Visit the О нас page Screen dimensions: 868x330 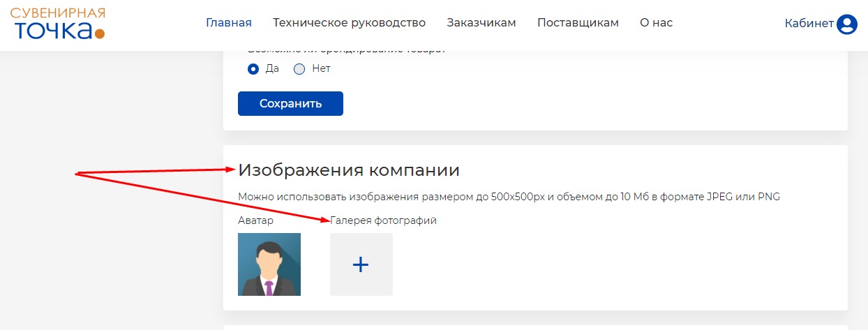(656, 23)
